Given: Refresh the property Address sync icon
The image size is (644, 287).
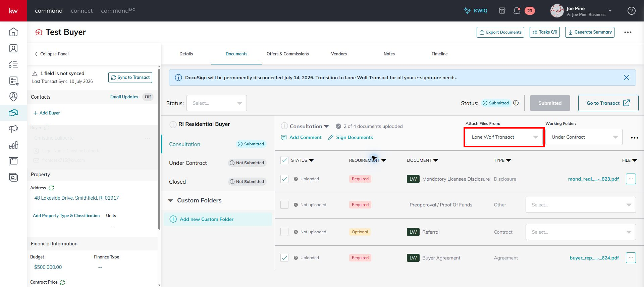Looking at the screenshot, I should [x=51, y=188].
